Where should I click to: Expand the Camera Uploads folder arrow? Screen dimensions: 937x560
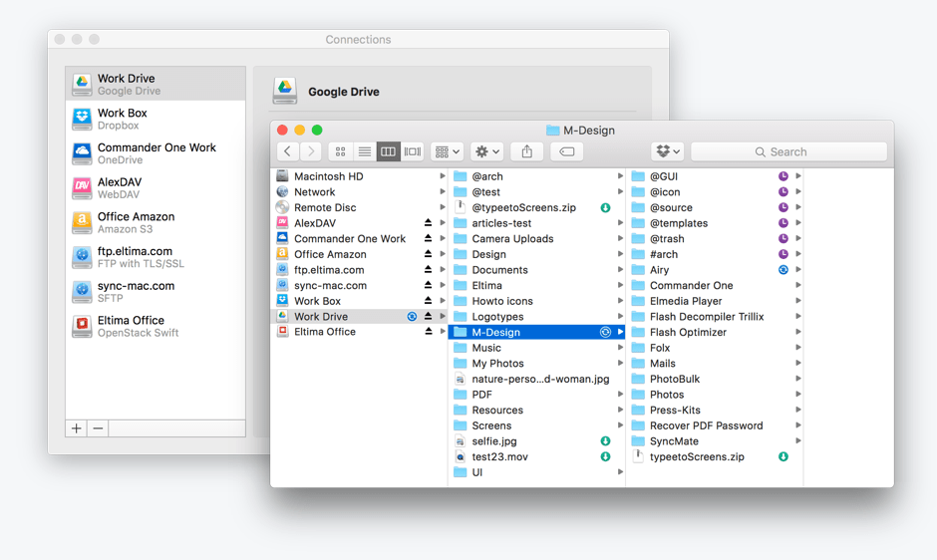click(620, 238)
